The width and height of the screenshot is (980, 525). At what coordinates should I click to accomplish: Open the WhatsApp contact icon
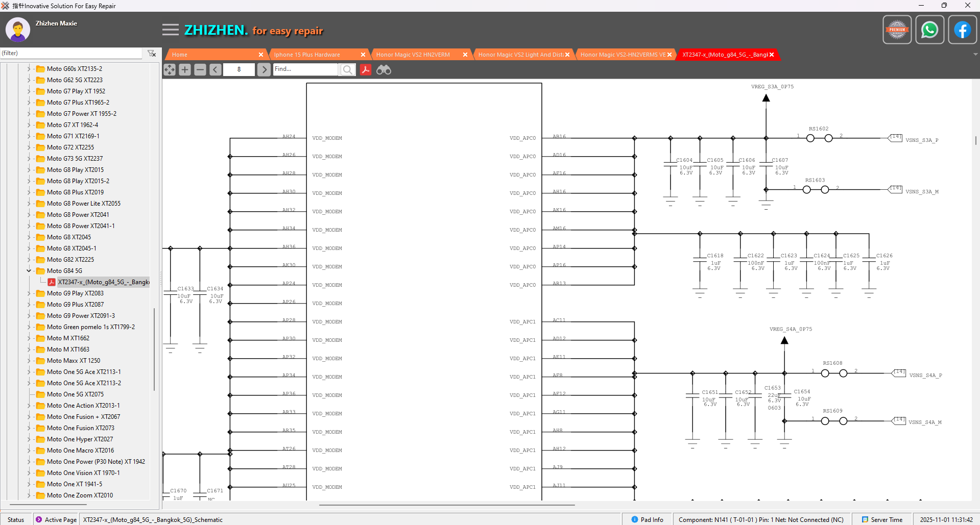click(x=929, y=30)
